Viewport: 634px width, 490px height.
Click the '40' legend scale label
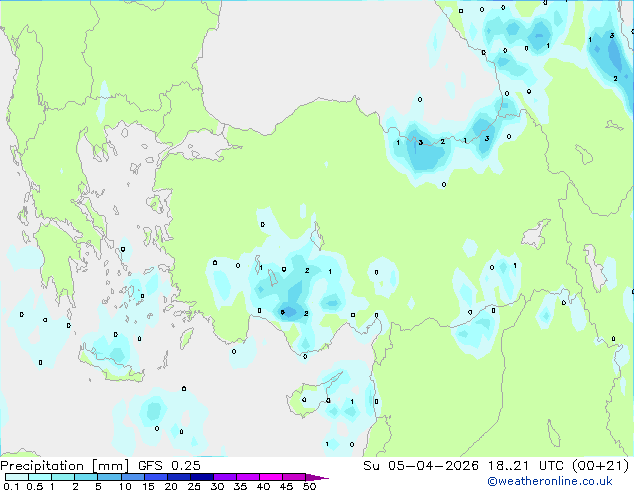263,486
